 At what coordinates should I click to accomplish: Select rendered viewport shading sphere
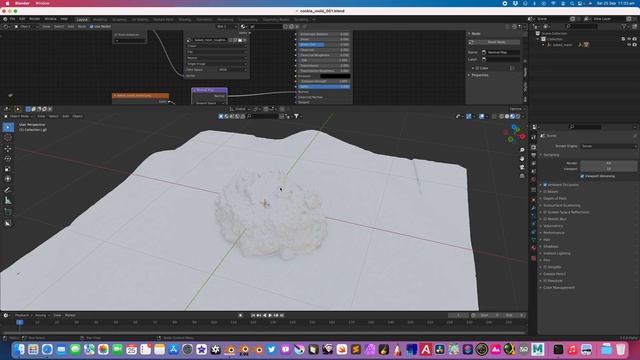[518, 116]
